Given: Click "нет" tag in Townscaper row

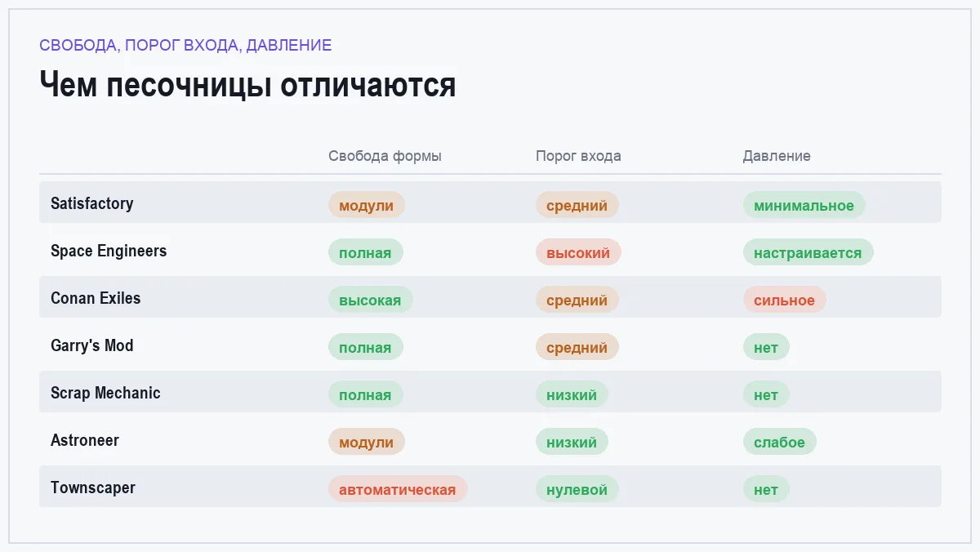Looking at the screenshot, I should pos(766,489).
